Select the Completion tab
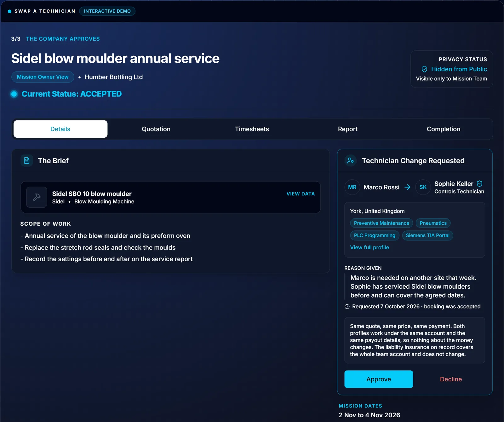This screenshot has width=504, height=422. click(x=444, y=129)
